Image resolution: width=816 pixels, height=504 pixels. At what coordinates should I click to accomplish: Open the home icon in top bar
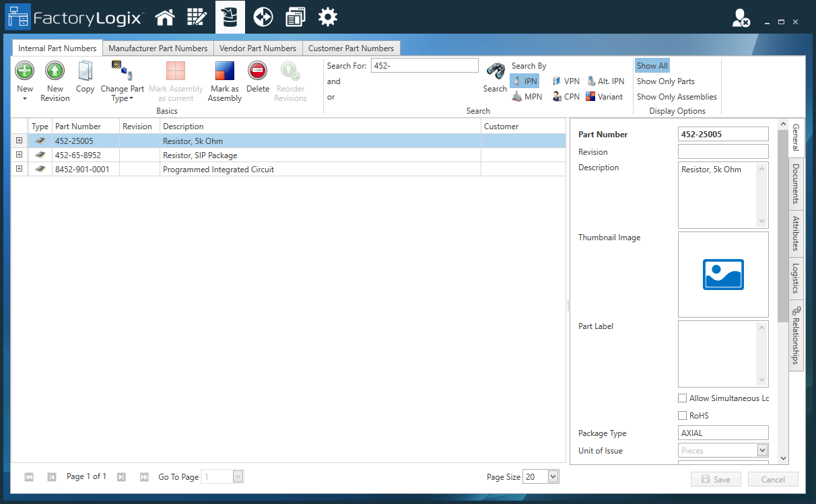pos(165,17)
